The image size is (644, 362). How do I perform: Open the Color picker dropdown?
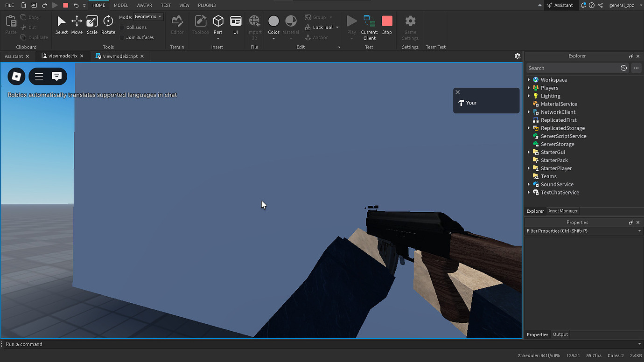(273, 22)
